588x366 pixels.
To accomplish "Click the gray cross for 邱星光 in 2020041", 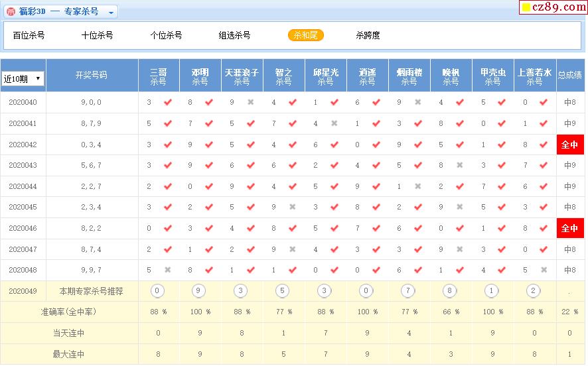I will 334,123.
